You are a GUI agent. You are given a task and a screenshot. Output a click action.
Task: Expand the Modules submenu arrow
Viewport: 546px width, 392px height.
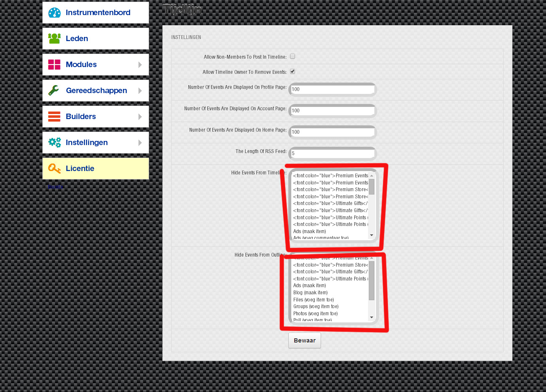point(140,65)
